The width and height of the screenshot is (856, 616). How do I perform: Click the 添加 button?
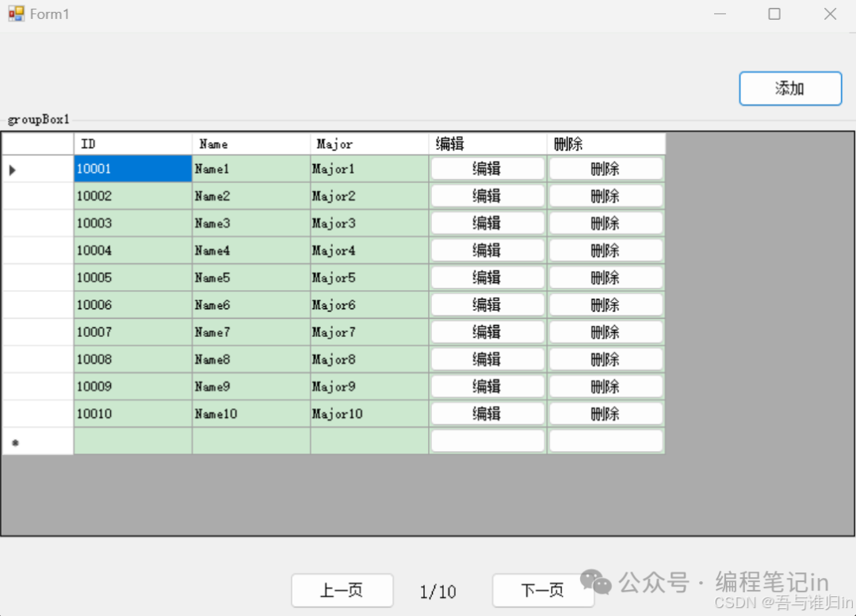789,88
